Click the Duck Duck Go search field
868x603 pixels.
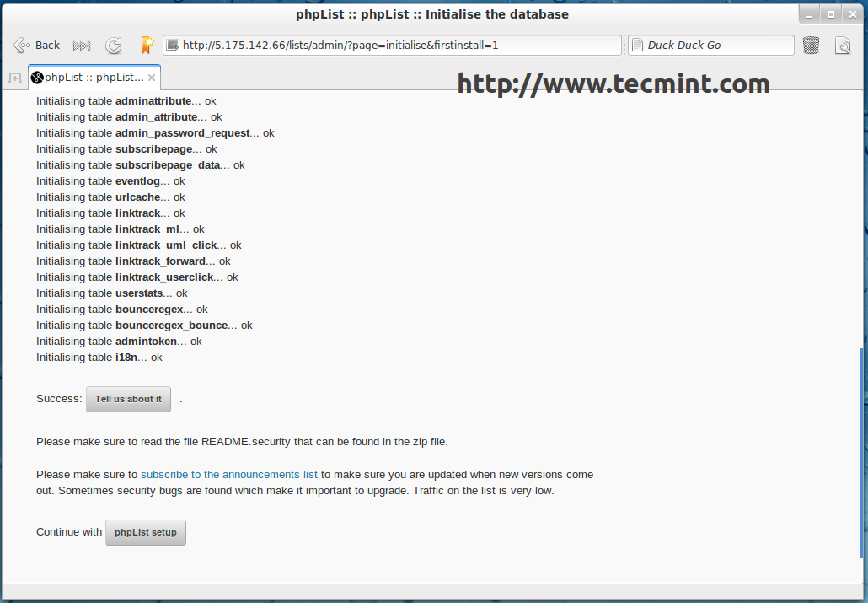click(x=710, y=46)
